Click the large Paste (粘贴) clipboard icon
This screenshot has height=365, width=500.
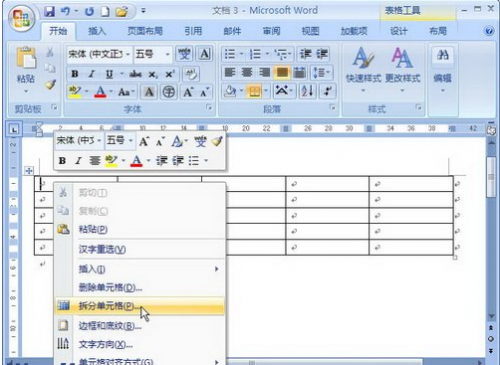(26, 58)
